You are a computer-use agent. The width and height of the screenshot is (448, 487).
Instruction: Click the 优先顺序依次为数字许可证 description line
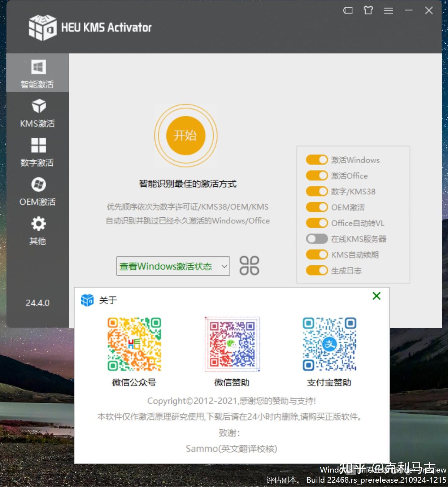pos(188,207)
